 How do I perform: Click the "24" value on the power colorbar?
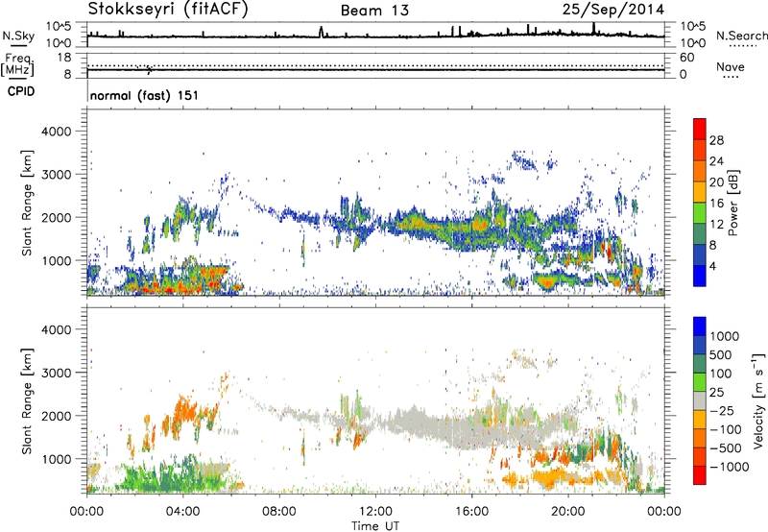(716, 161)
